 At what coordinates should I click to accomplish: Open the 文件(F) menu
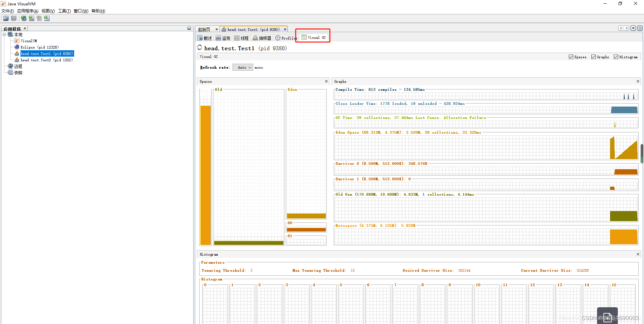8,11
